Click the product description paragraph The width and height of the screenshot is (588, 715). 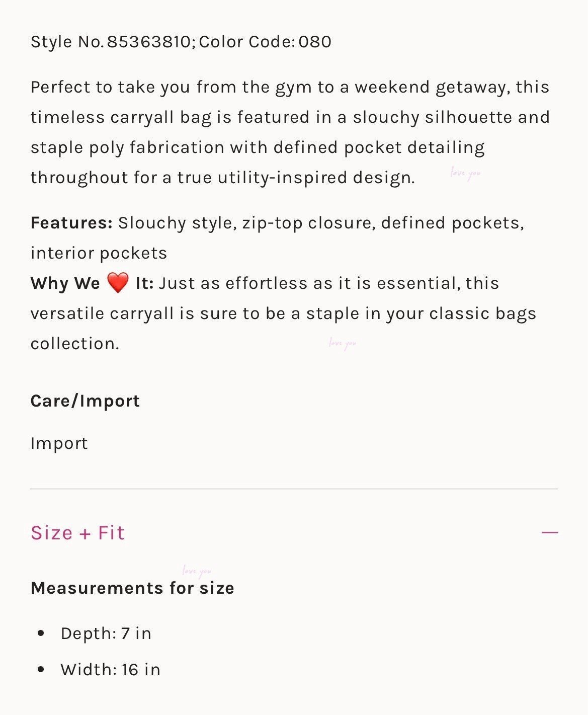tap(290, 132)
